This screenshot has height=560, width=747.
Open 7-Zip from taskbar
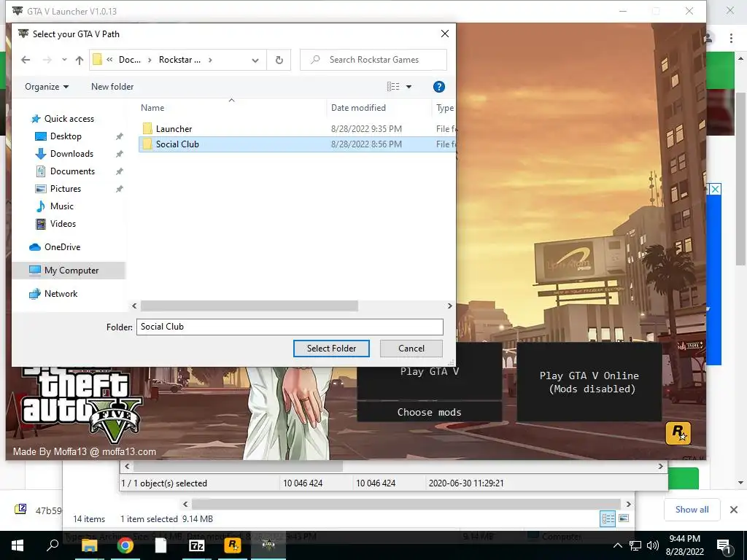[x=197, y=545]
